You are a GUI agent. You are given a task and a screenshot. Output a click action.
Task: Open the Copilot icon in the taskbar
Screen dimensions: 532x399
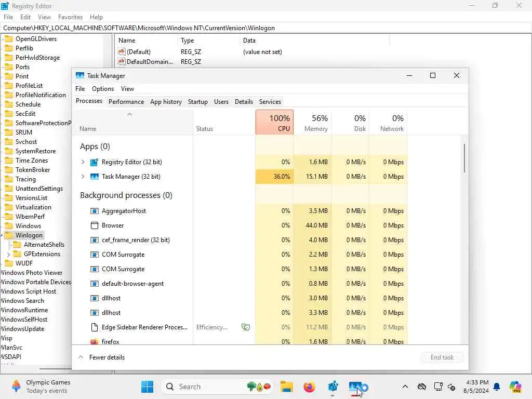pyautogui.click(x=516, y=387)
